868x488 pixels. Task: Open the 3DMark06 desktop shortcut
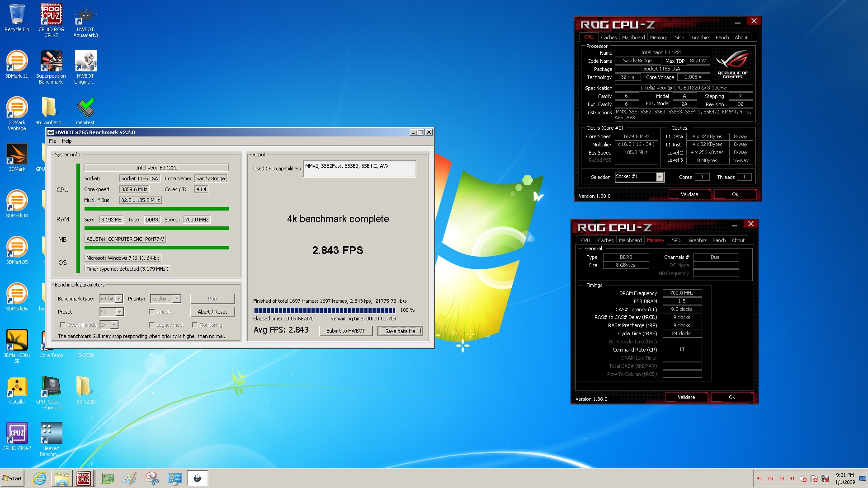(x=17, y=297)
